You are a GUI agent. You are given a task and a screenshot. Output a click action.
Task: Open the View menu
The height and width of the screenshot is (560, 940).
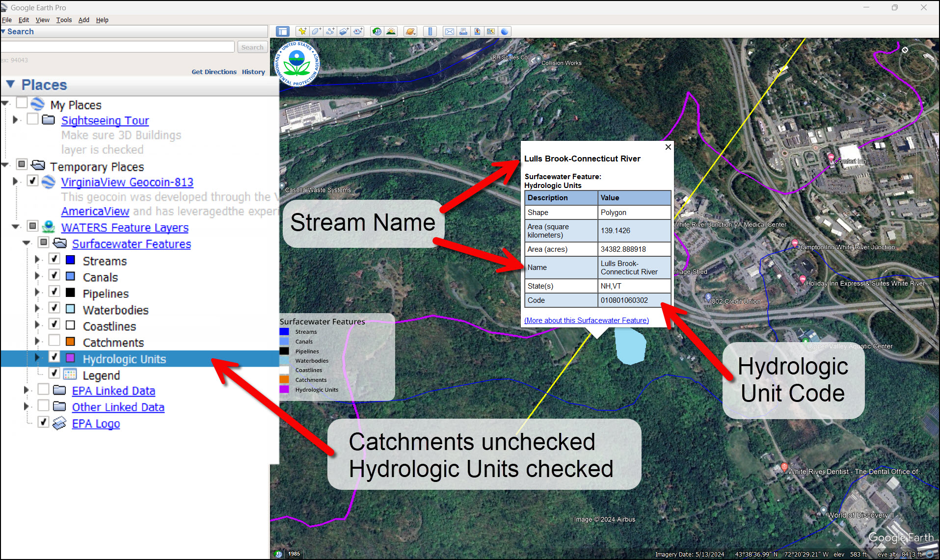42,20
